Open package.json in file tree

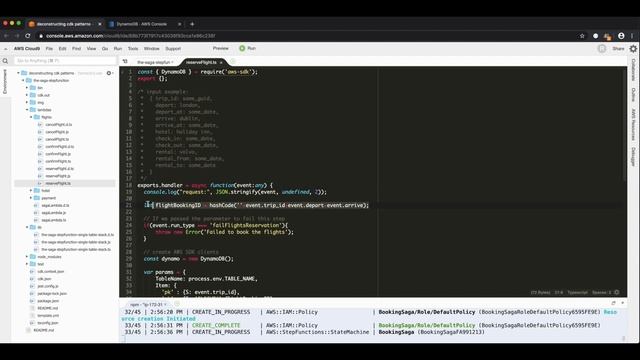48,301
